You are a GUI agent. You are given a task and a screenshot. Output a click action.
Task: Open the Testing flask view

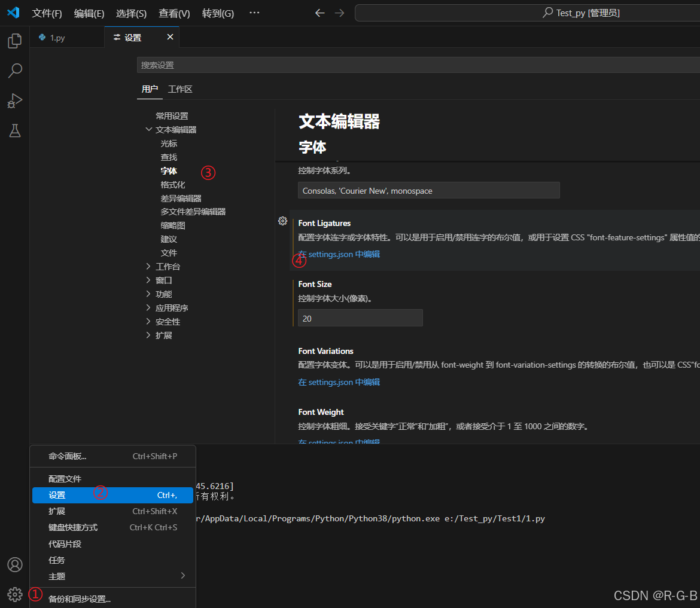pyautogui.click(x=15, y=131)
